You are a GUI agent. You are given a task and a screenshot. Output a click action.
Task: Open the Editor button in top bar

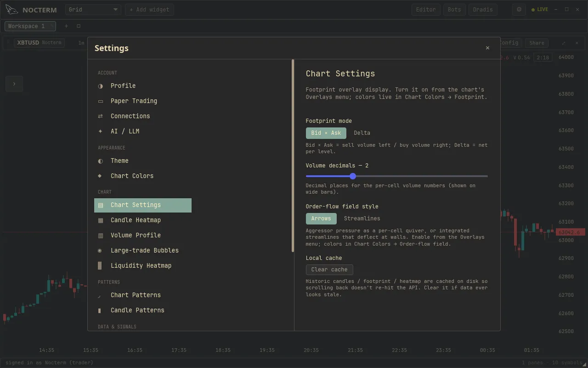coord(426,10)
